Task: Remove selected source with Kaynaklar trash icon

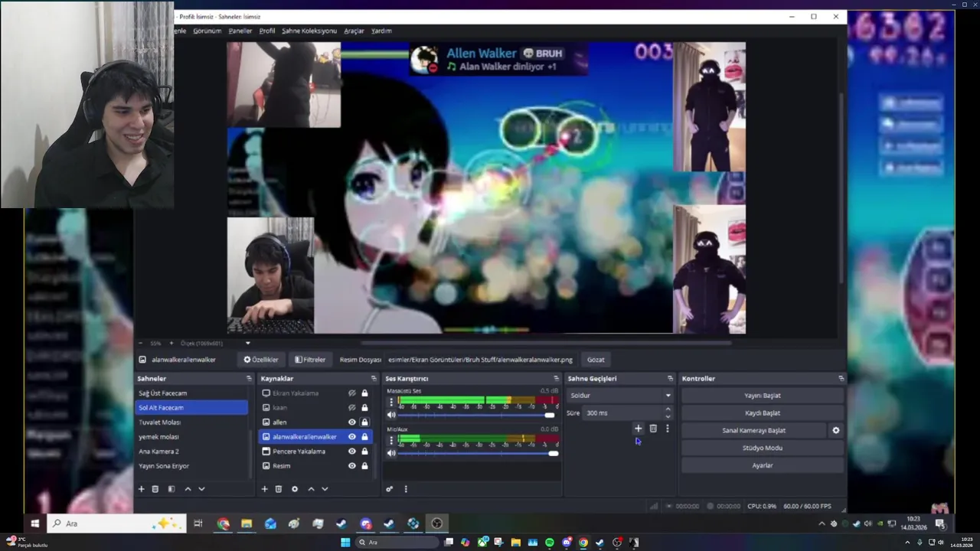Action: coord(279,489)
